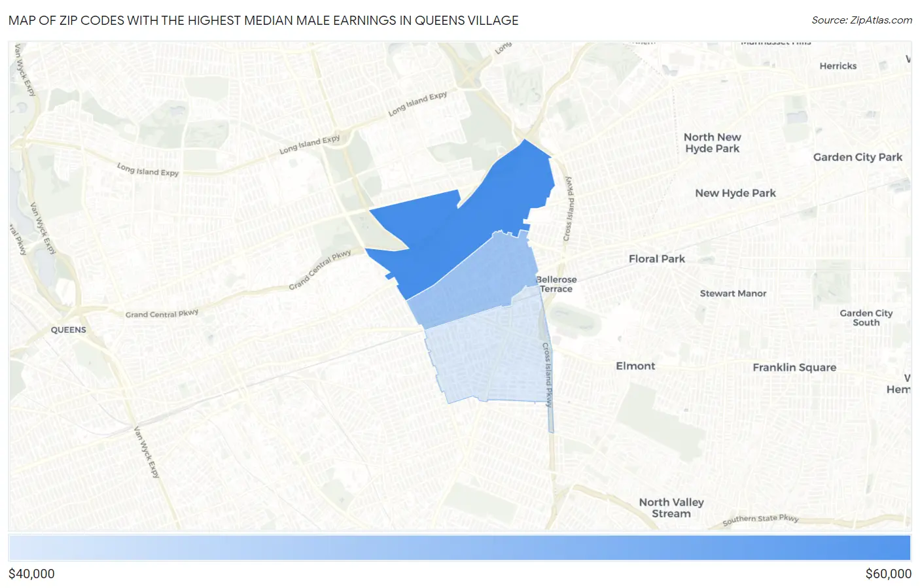
Task: Click the Floral Park map label
Action: (x=657, y=258)
